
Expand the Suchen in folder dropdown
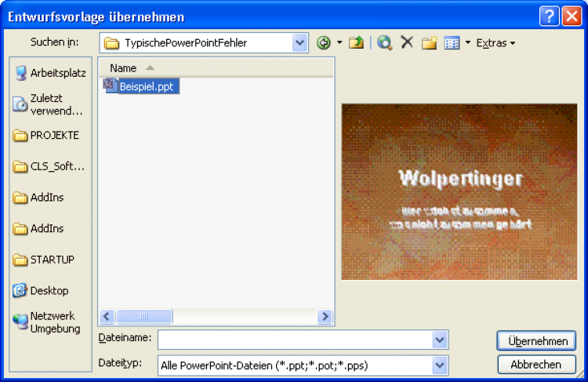click(x=299, y=43)
